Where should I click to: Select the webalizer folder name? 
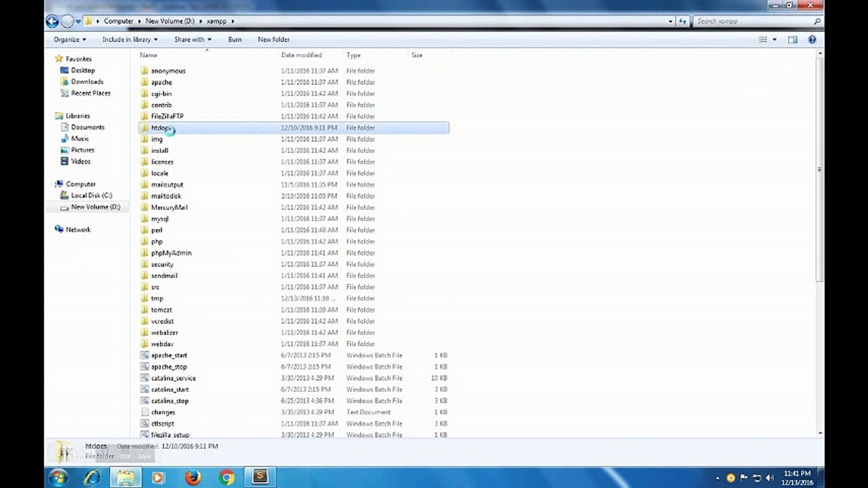164,333
